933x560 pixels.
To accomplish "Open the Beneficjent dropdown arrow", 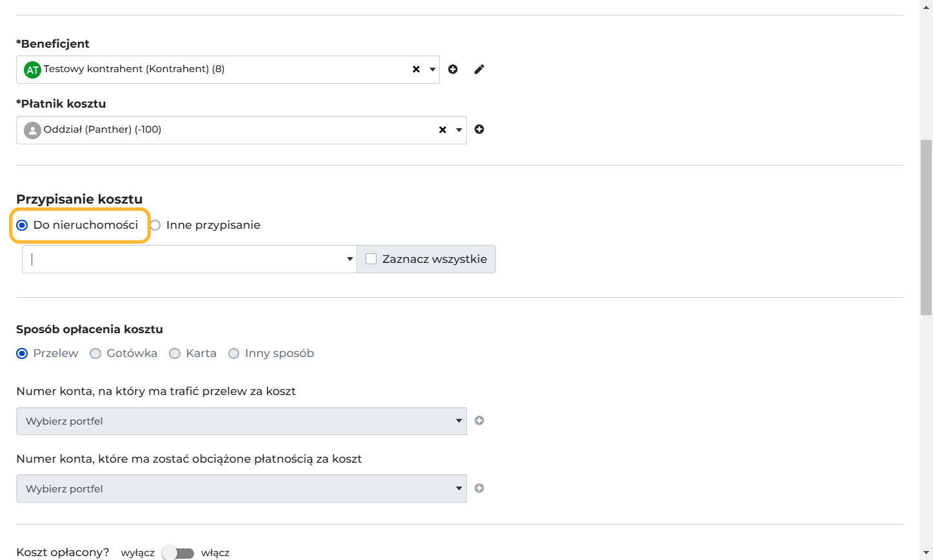I will point(433,69).
